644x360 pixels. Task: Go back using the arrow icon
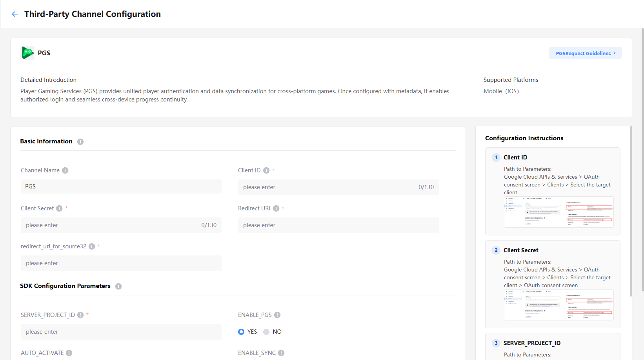(15, 14)
